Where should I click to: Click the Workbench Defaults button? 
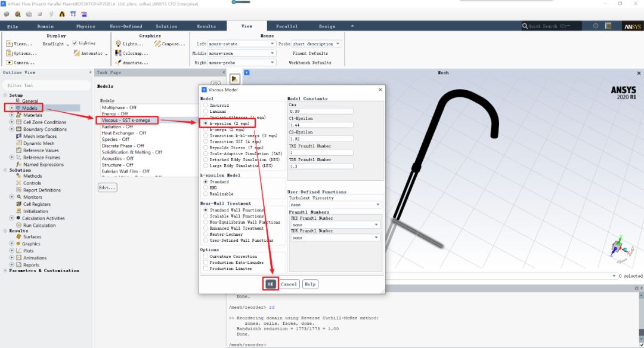(x=309, y=63)
